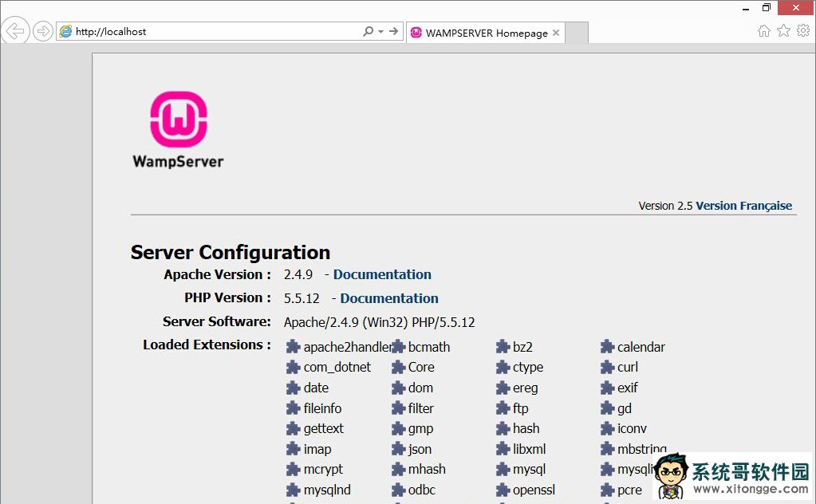The image size is (816, 504).
Task: Click the browser Back arrow button
Action: point(15,32)
